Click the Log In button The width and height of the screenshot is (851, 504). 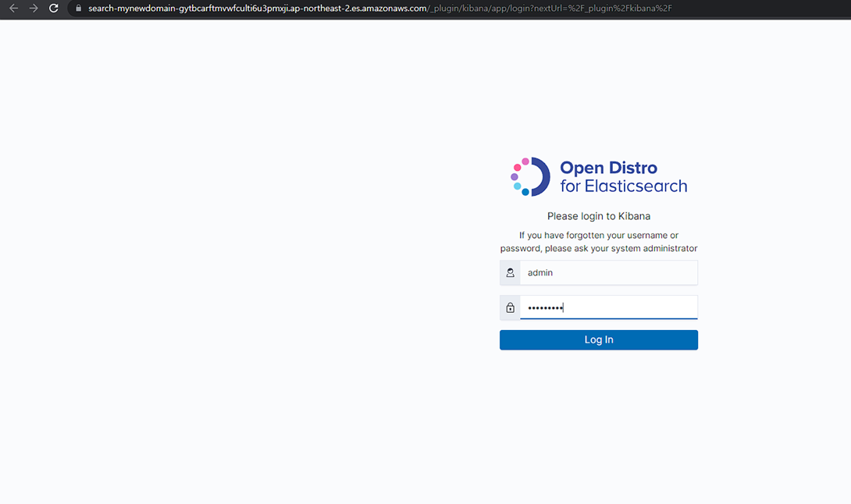[x=599, y=339]
